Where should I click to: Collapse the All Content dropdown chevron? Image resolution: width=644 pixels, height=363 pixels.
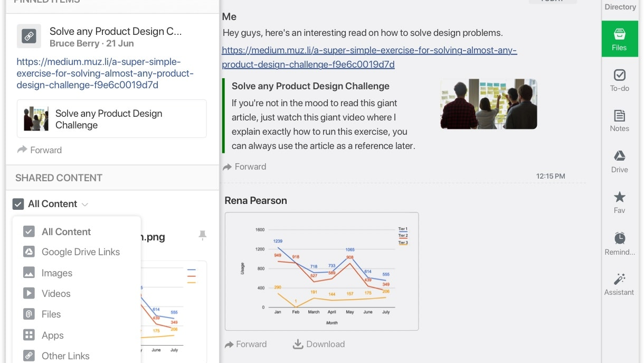click(85, 204)
